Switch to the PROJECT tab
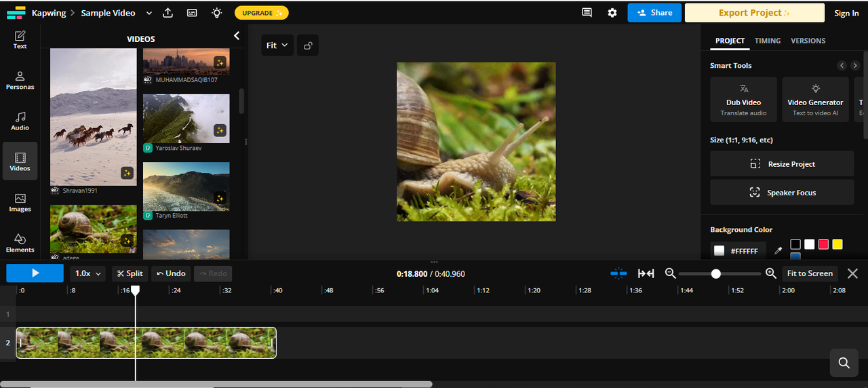 (x=730, y=41)
